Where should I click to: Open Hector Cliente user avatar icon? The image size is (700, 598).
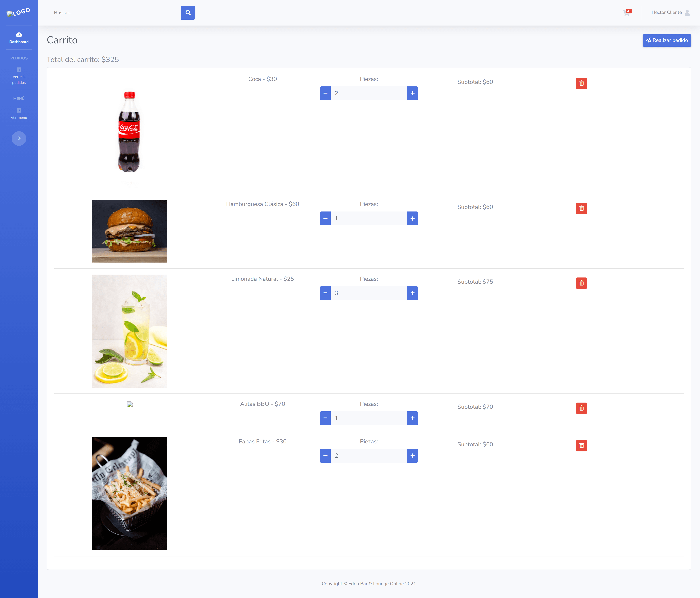(687, 13)
